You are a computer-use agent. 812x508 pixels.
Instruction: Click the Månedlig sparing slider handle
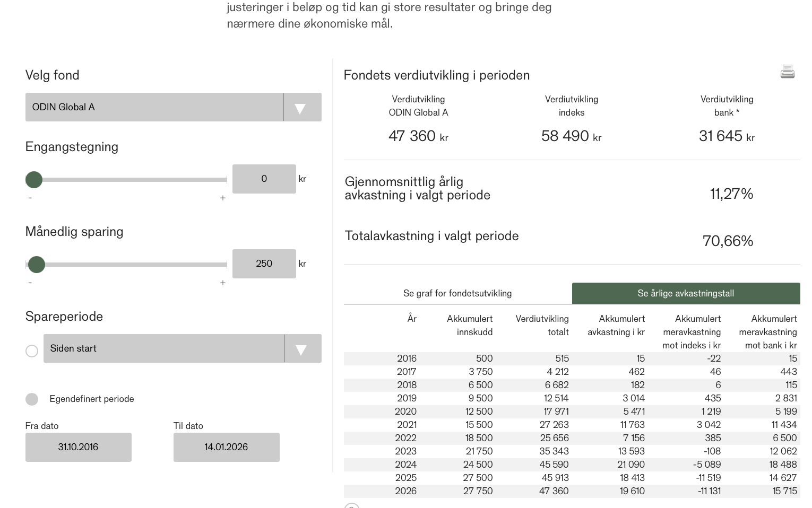click(37, 264)
